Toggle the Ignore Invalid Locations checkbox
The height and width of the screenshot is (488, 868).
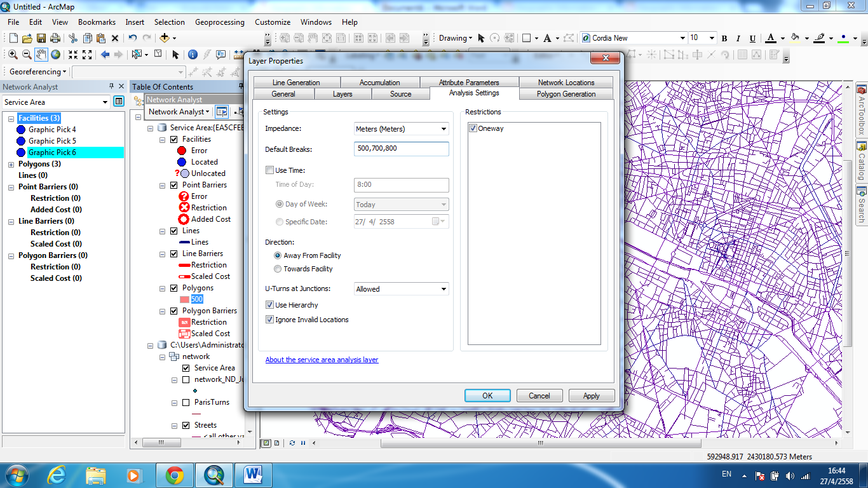(x=270, y=320)
